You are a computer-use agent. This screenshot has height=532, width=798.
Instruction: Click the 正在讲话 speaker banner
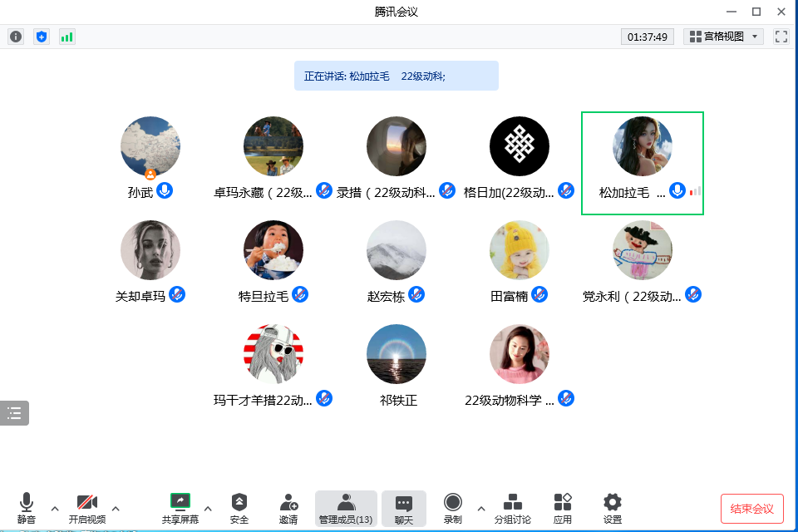point(397,76)
